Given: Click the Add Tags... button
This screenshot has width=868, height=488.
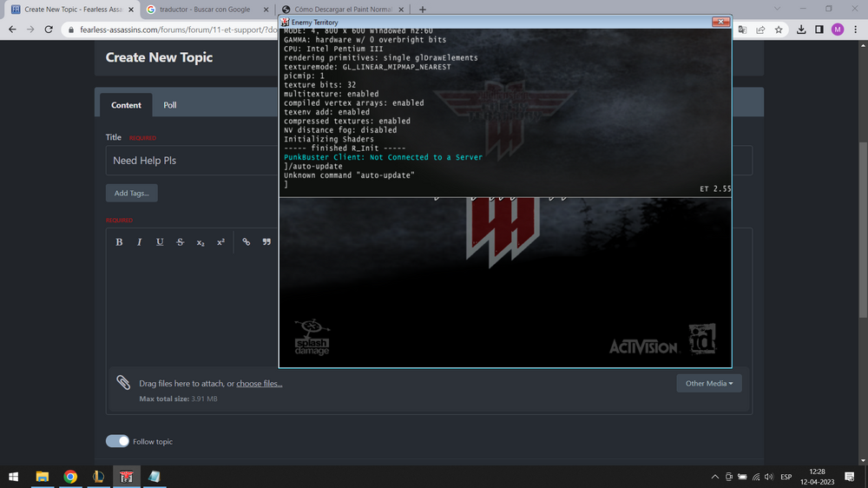Looking at the screenshot, I should (132, 193).
